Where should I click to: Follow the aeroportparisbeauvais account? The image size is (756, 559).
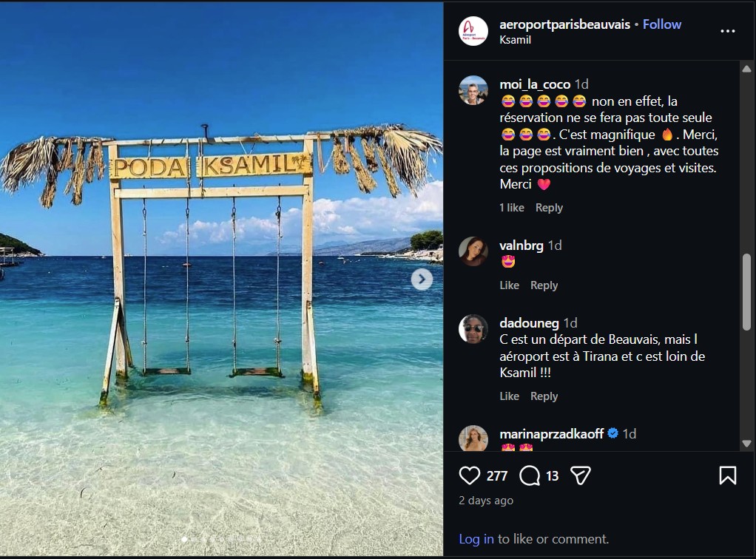pos(661,24)
